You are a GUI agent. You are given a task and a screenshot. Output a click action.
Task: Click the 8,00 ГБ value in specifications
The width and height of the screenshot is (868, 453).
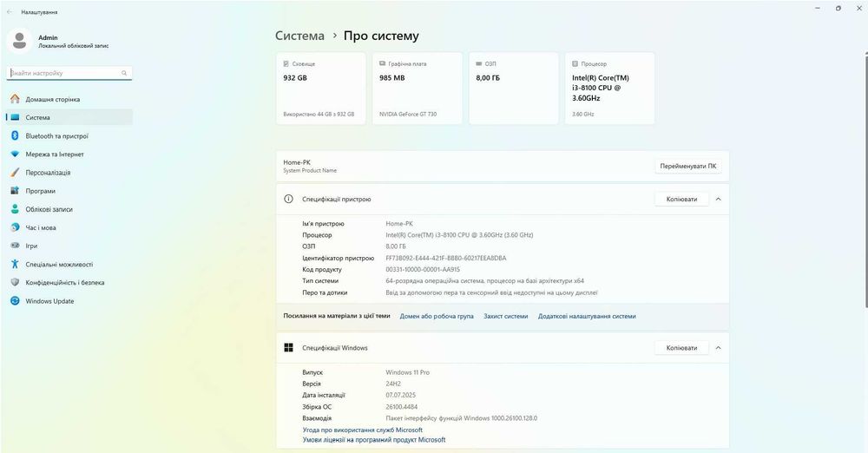coord(396,246)
